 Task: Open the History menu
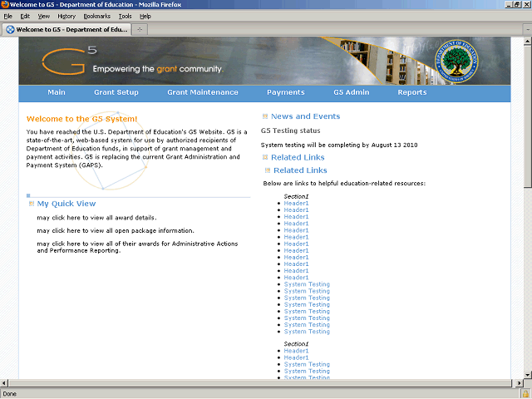(x=66, y=16)
